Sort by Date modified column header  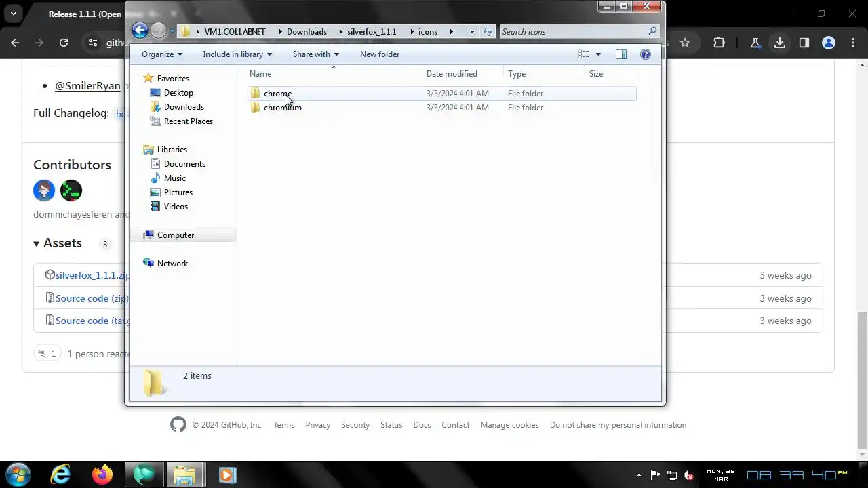pos(462,74)
